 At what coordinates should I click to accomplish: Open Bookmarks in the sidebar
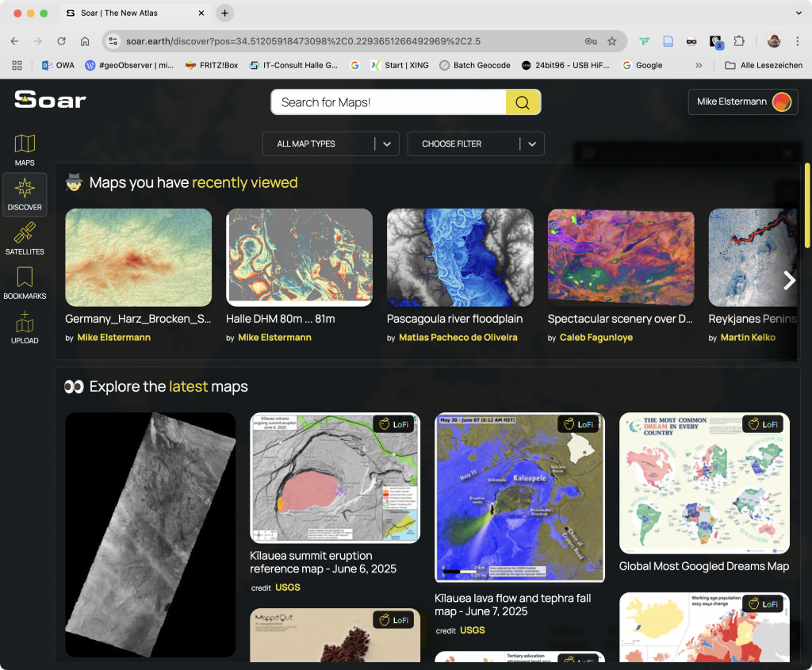[x=25, y=283]
